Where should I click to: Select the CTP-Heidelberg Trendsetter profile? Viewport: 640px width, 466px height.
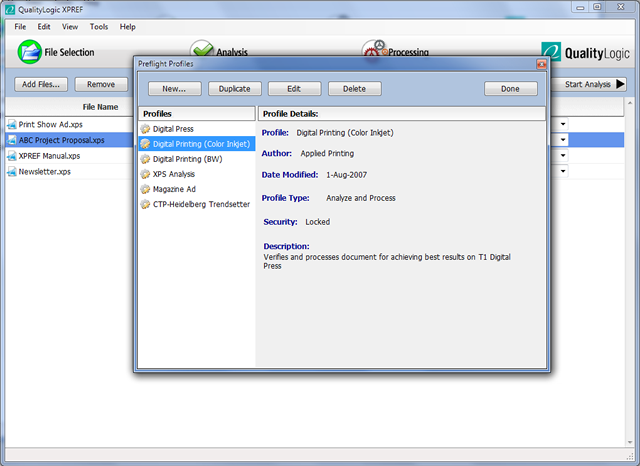pos(197,204)
